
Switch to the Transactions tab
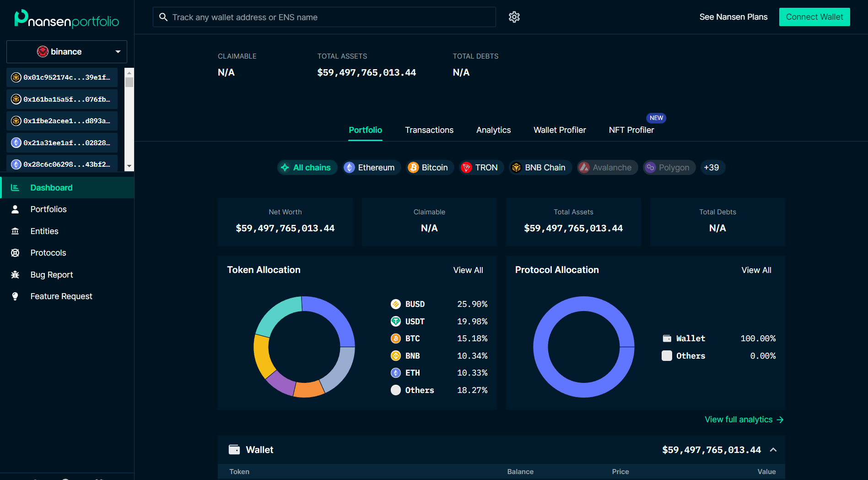coord(429,130)
